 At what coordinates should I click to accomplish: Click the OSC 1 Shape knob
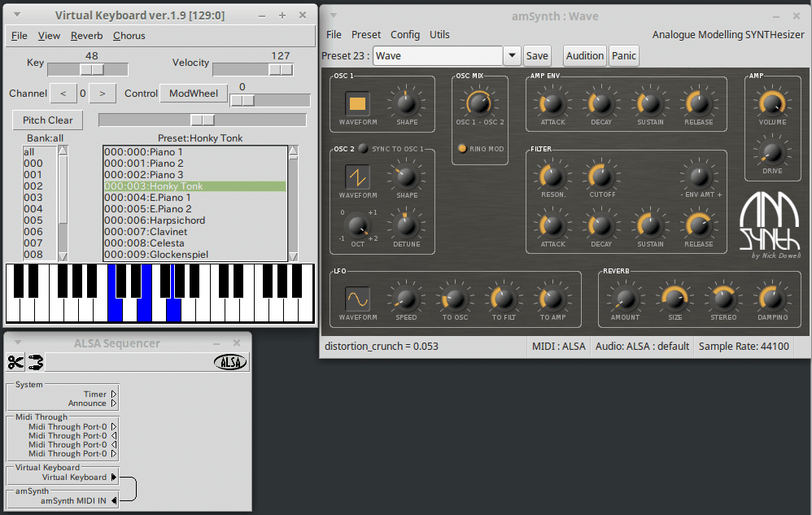pos(407,103)
